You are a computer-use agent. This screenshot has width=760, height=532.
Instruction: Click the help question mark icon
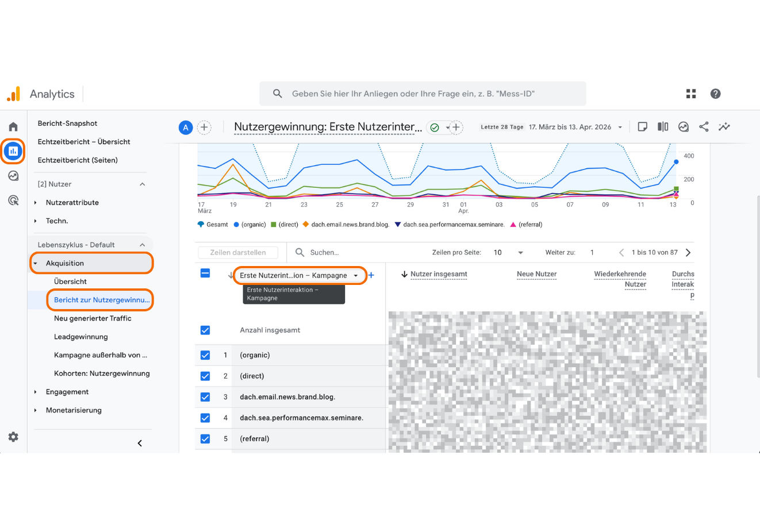pyautogui.click(x=715, y=94)
